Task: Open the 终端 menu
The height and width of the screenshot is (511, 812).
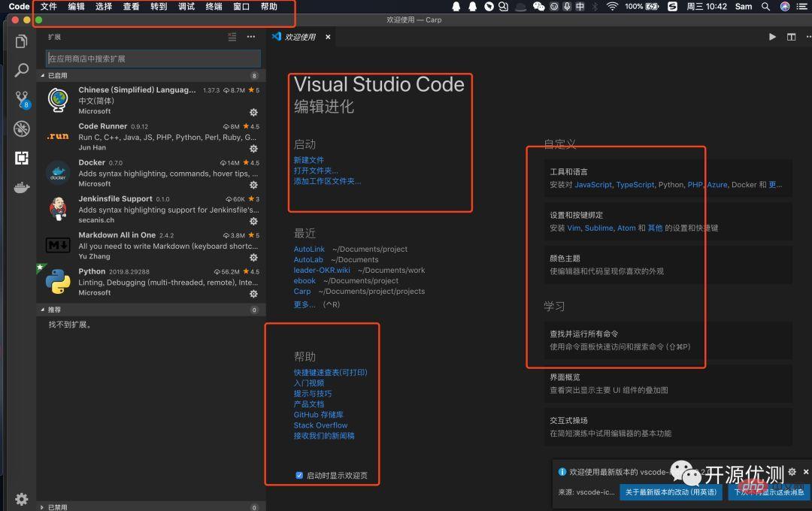Action: pos(214,6)
